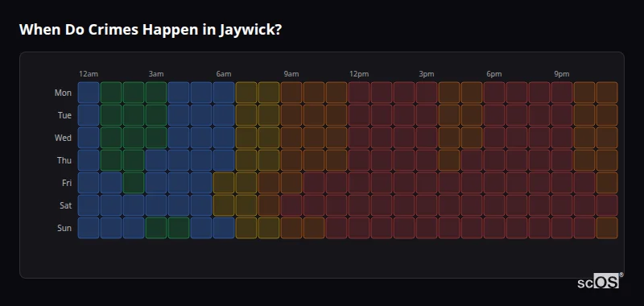The width and height of the screenshot is (644, 306).
Task: Select the Thursday 3am blue cell
Action: coord(156,160)
